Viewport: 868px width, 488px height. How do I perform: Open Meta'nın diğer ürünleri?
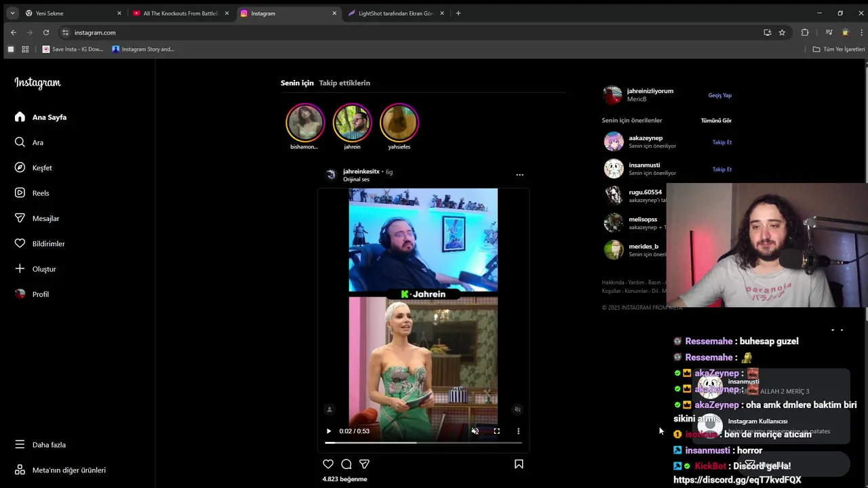60,470
